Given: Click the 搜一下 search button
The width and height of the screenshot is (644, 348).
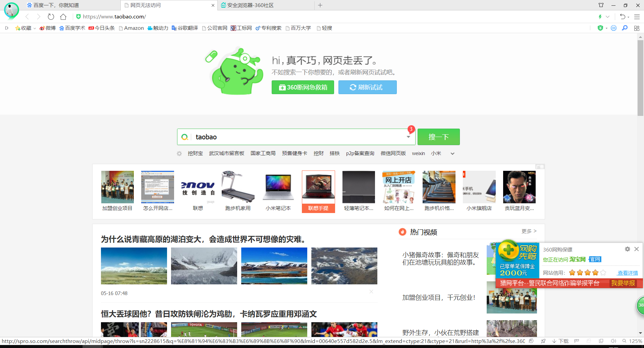Looking at the screenshot, I should tap(439, 137).
